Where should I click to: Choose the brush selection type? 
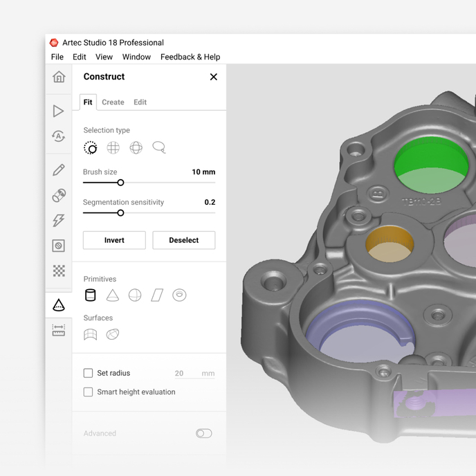point(91,148)
